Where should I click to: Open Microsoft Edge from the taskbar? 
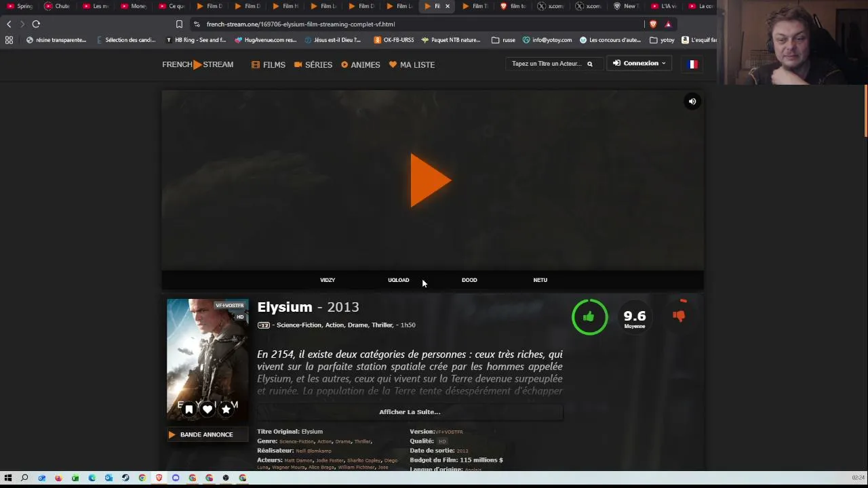pos(92,478)
